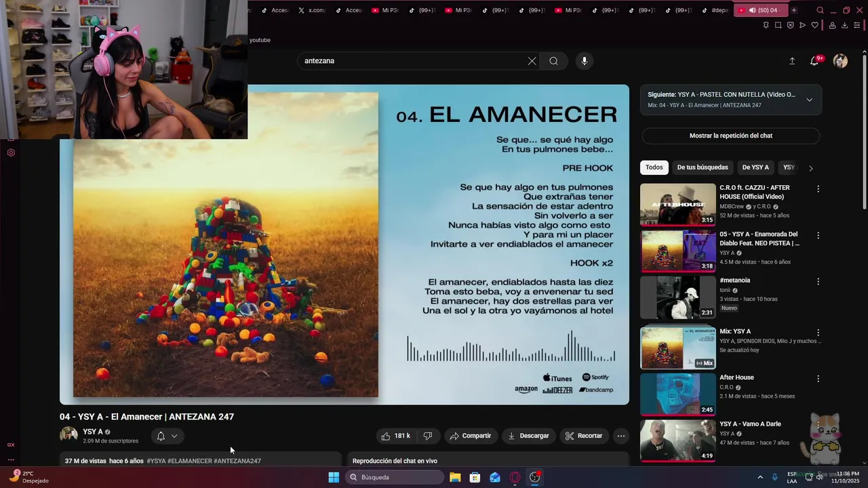The height and width of the screenshot is (488, 868).
Task: Switch to the '#depa' TikTok browser tab
Action: (715, 10)
